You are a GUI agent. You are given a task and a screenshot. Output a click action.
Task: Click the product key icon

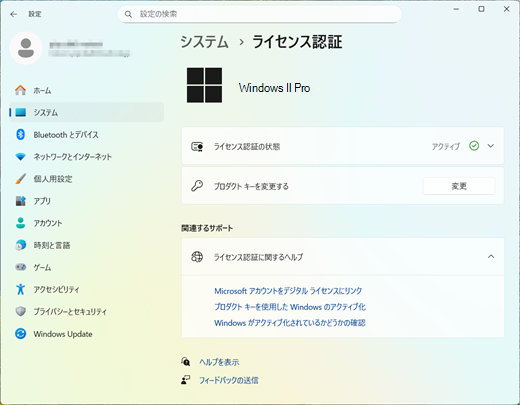point(197,186)
